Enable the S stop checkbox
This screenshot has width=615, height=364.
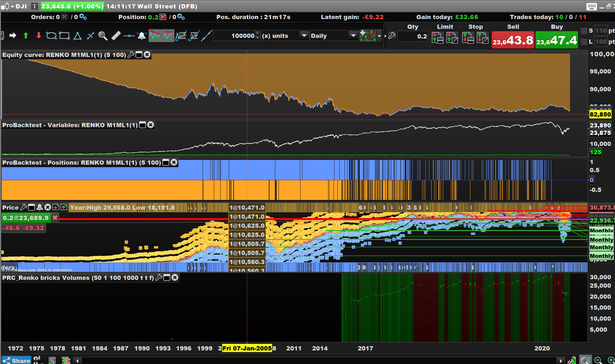(584, 31)
